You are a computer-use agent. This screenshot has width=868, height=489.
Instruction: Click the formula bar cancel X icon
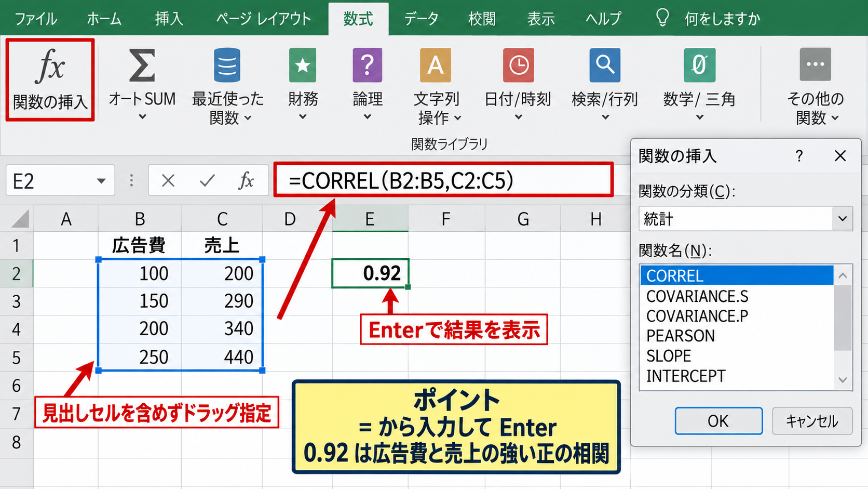[x=168, y=181]
